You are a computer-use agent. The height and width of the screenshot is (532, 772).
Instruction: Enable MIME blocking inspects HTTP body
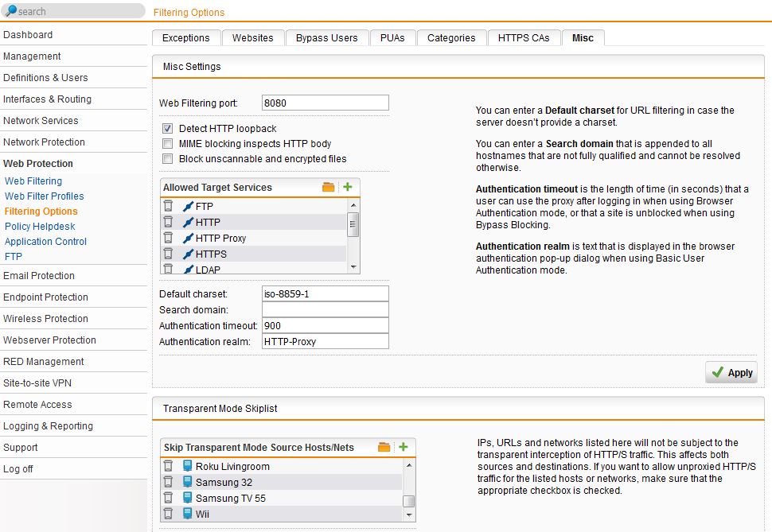(168, 144)
